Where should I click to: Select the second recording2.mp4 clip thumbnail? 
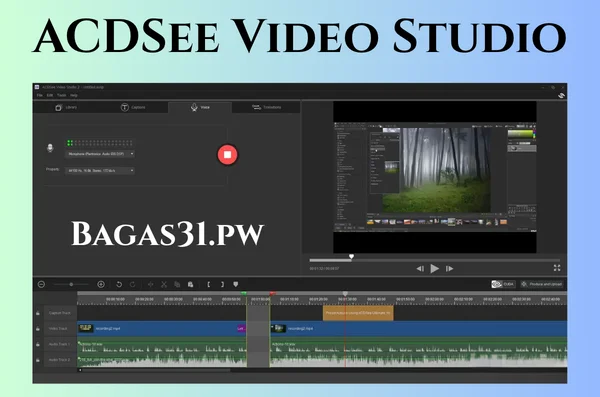[279, 328]
